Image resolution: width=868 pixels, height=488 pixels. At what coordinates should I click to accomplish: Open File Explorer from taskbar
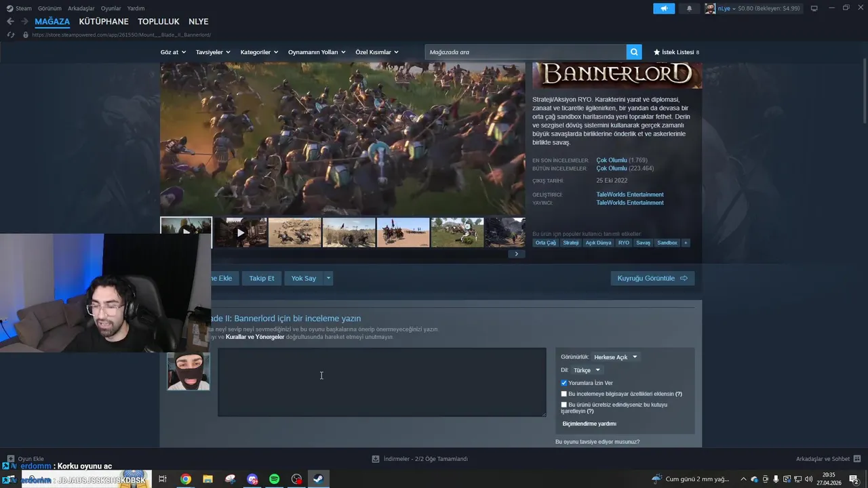click(x=208, y=479)
